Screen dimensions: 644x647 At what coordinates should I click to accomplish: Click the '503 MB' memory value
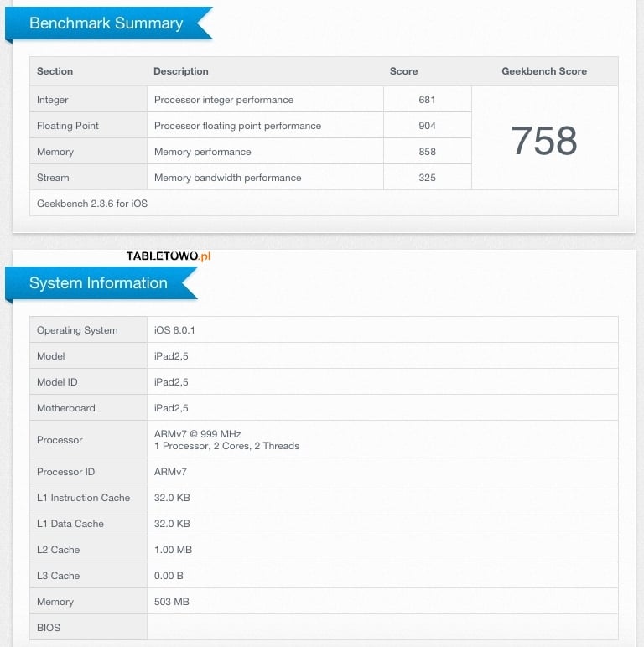[171, 602]
